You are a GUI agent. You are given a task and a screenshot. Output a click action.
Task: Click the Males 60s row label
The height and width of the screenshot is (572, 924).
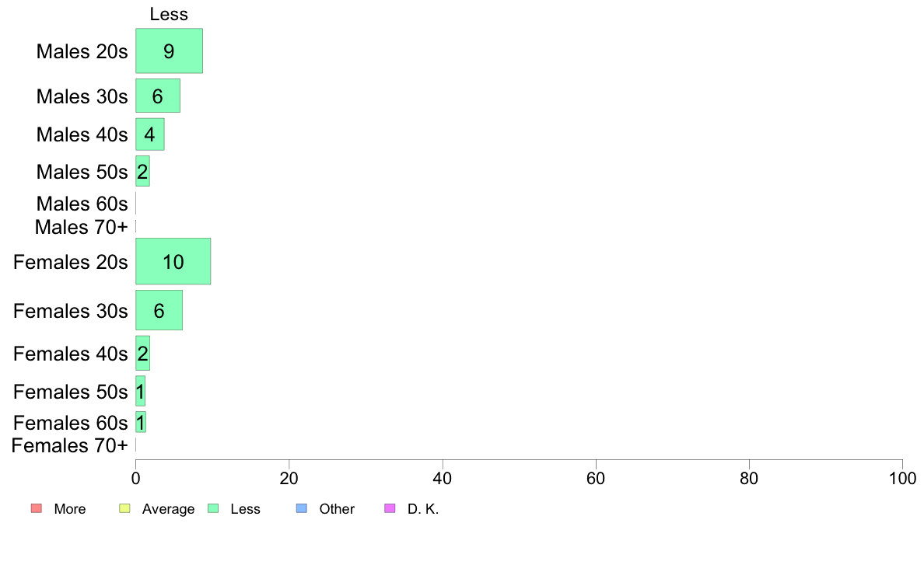point(82,204)
